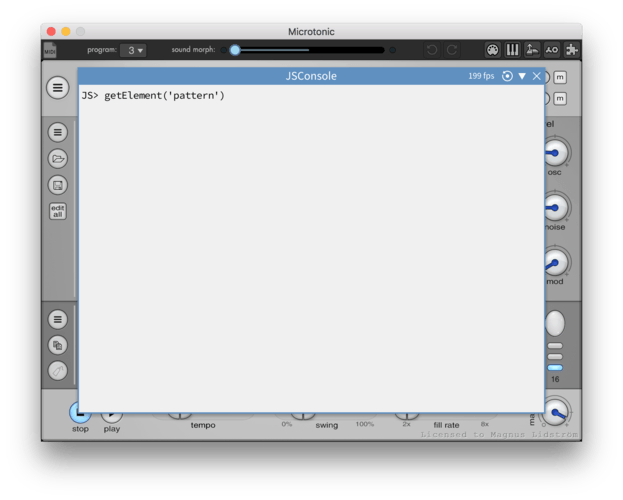The width and height of the screenshot is (623, 500).
Task: Click the noise level knob
Action: tap(555, 208)
